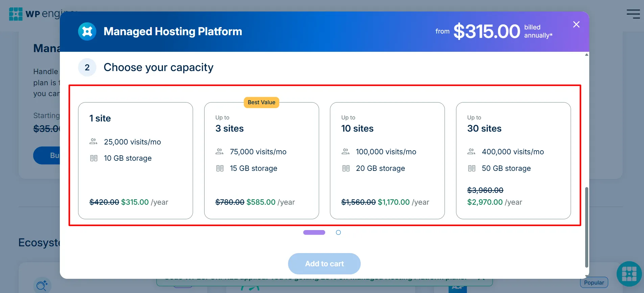Click the billed annually* text in header
Image resolution: width=644 pixels, height=293 pixels.
pyautogui.click(x=538, y=31)
